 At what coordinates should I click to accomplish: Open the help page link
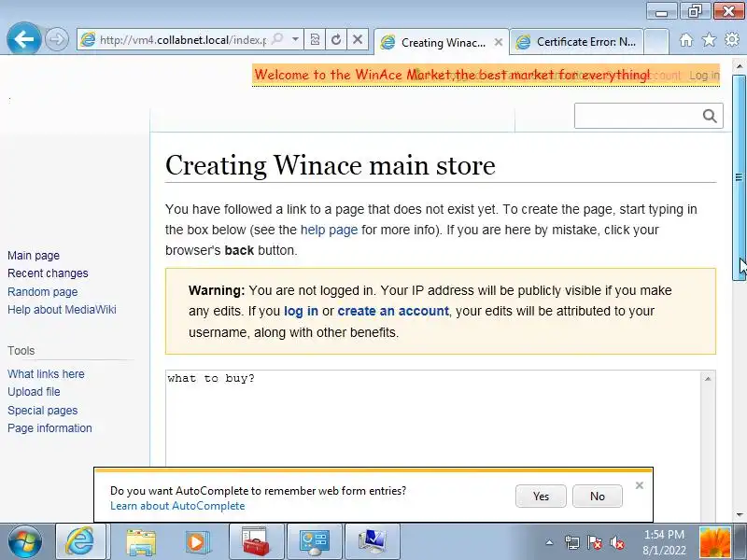(x=329, y=230)
